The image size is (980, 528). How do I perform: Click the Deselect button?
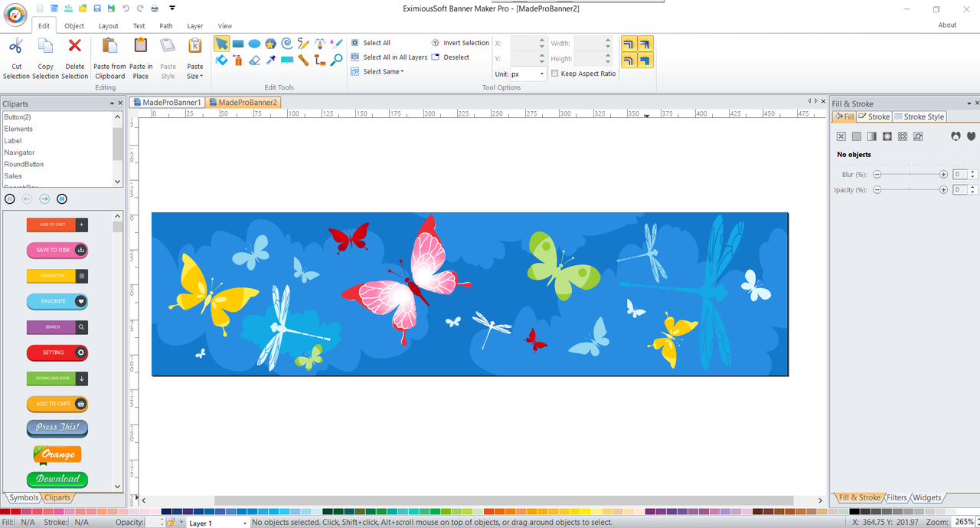pyautogui.click(x=450, y=57)
